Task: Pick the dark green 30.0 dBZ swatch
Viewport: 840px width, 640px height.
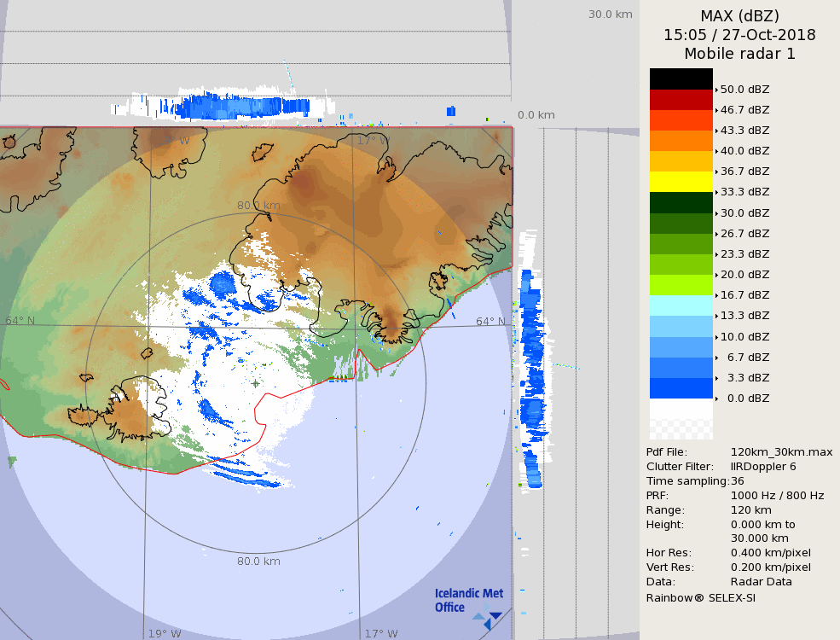Action: 681,203
